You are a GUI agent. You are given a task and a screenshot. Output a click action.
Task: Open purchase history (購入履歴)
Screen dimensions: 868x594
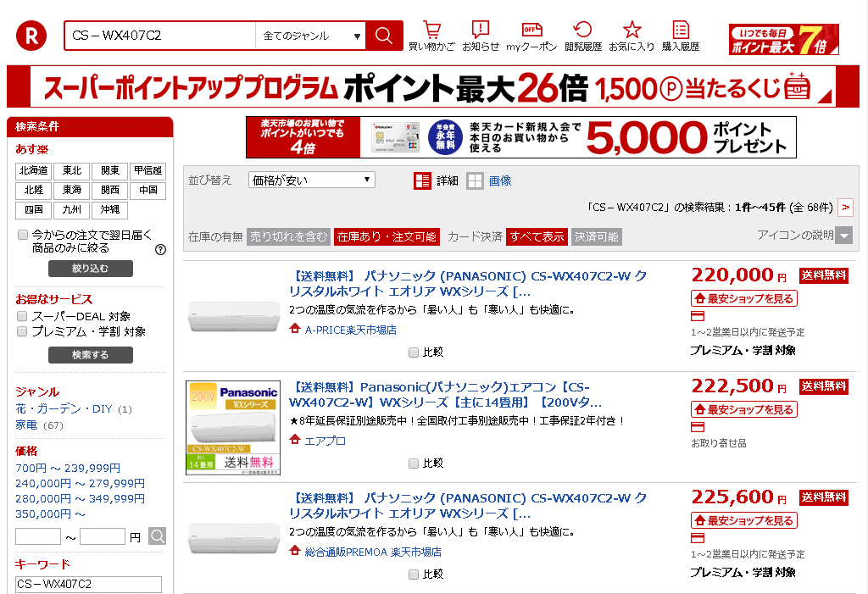(681, 36)
